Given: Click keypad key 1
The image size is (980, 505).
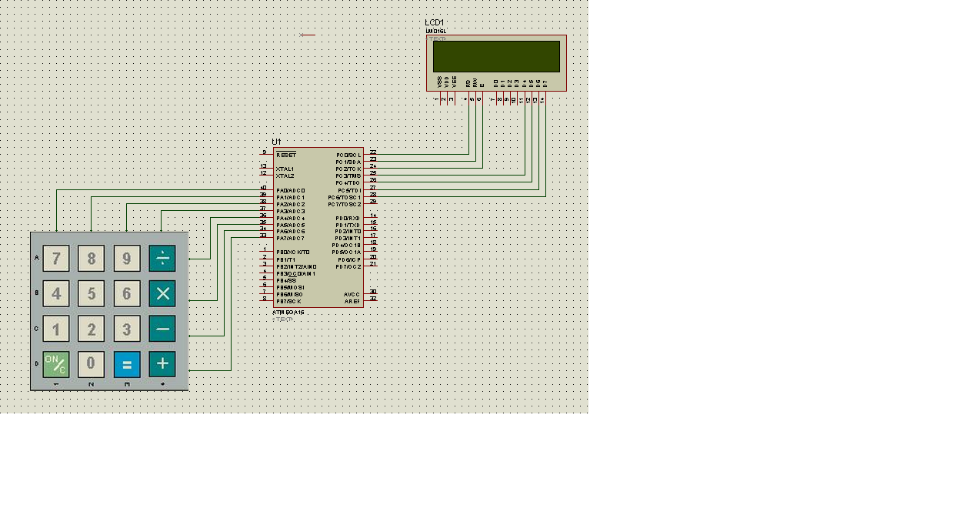Looking at the screenshot, I should pyautogui.click(x=56, y=329).
